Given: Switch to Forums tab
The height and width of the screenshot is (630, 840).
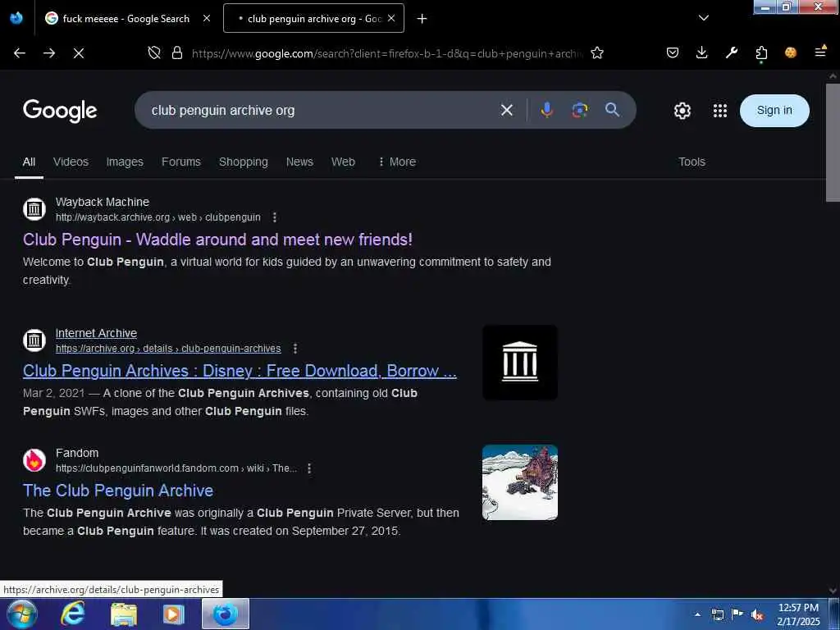Looking at the screenshot, I should 181,162.
